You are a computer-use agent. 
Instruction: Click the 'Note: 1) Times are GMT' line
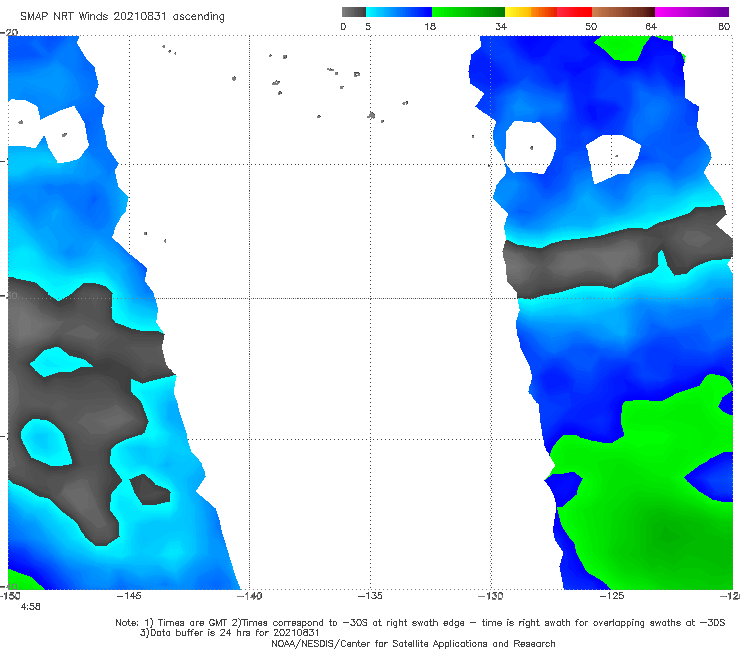coord(420,623)
